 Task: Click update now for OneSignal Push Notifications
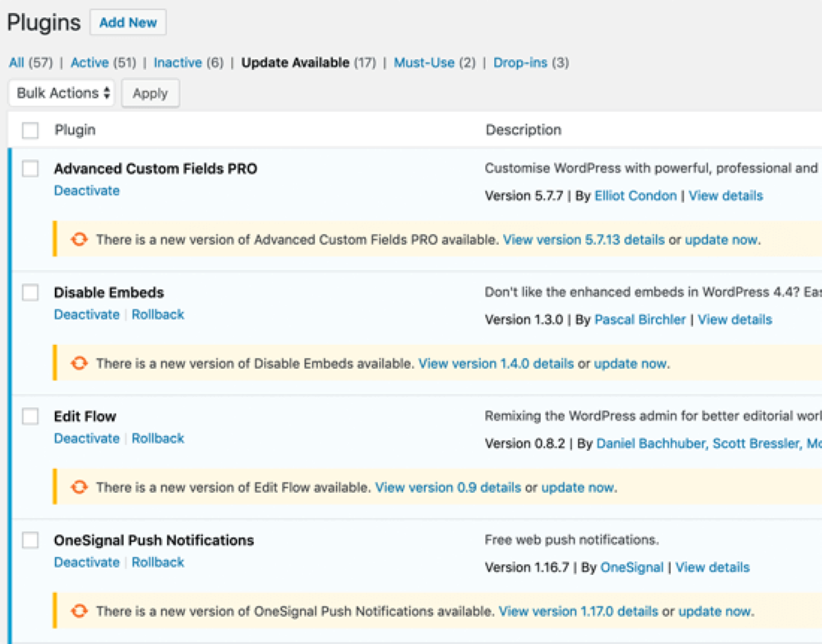[x=715, y=611]
